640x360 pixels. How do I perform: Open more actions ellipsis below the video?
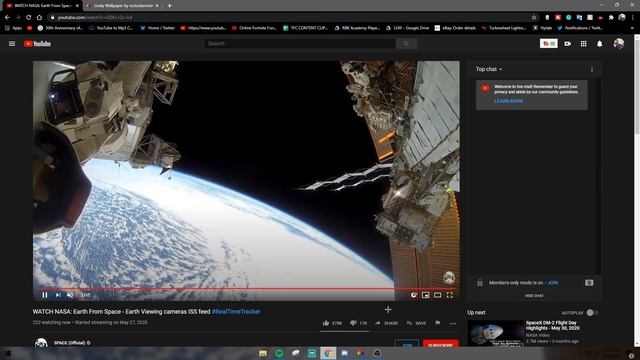[453, 324]
